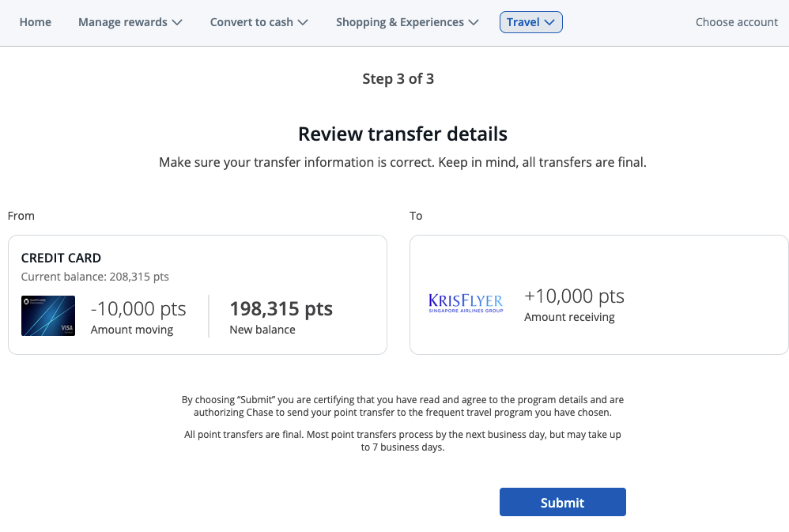This screenshot has height=532, width=789.
Task: Submit the point transfer
Action: click(562, 502)
